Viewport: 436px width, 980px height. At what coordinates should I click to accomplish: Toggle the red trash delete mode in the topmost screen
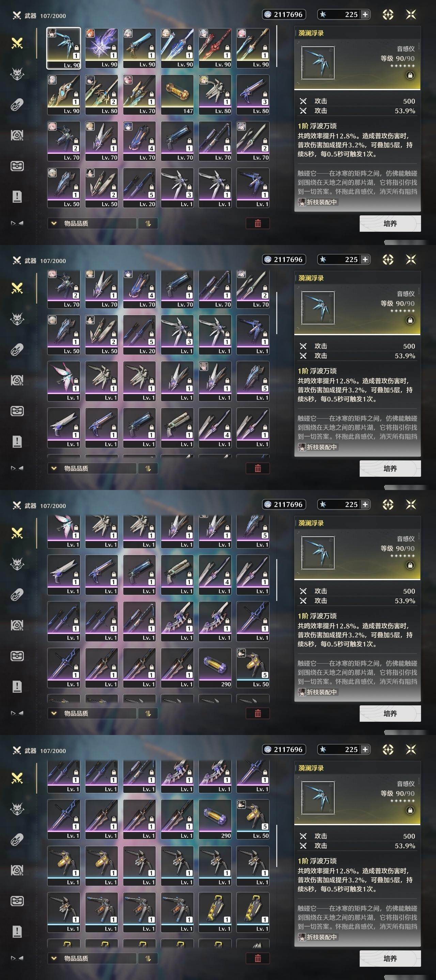[258, 224]
